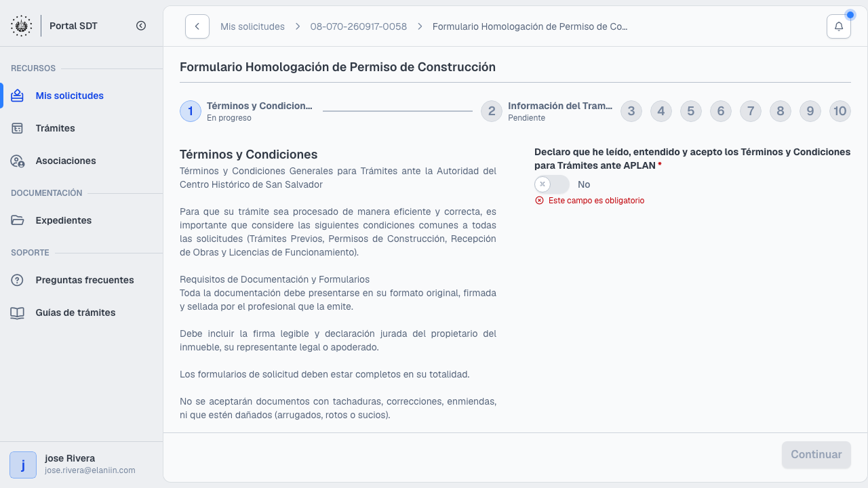Jump to step 4 in the stepper

pyautogui.click(x=661, y=111)
